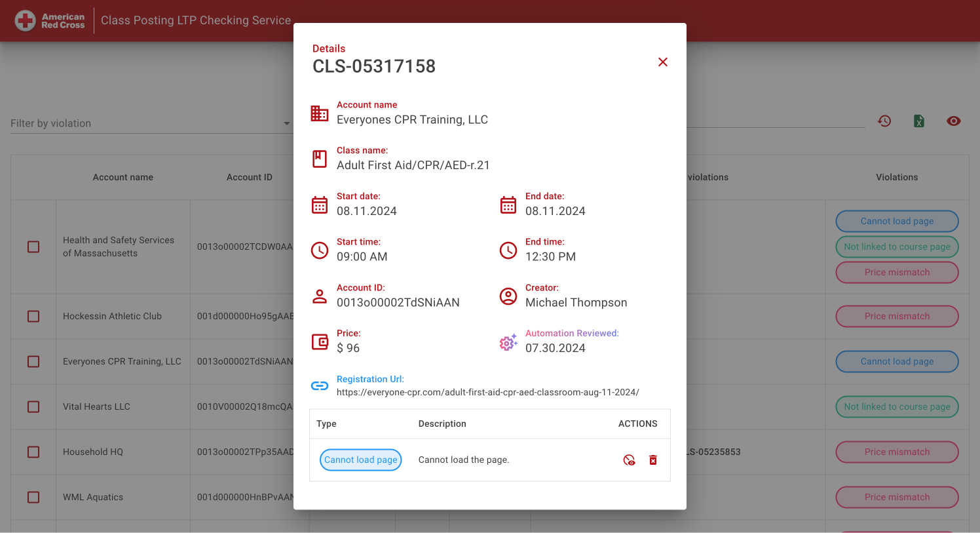Toggle visibility eye icon in toolbar
Image resolution: width=980 pixels, height=533 pixels.
tap(954, 121)
